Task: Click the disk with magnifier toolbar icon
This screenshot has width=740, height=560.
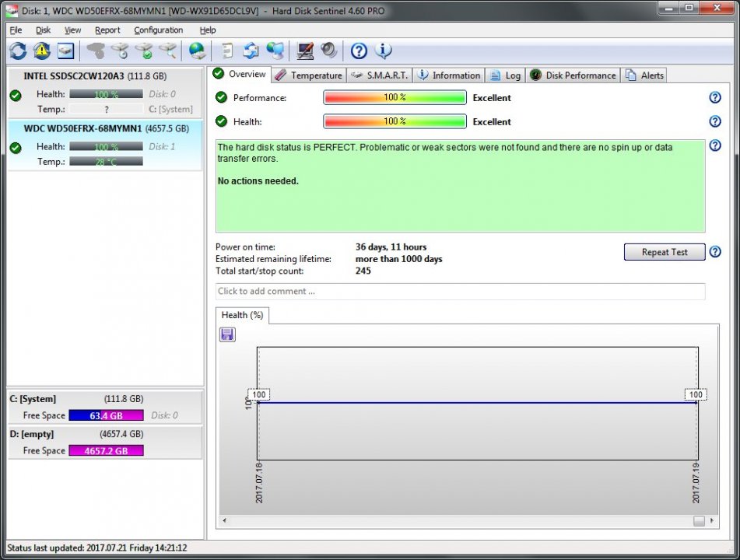Action: coord(168,51)
